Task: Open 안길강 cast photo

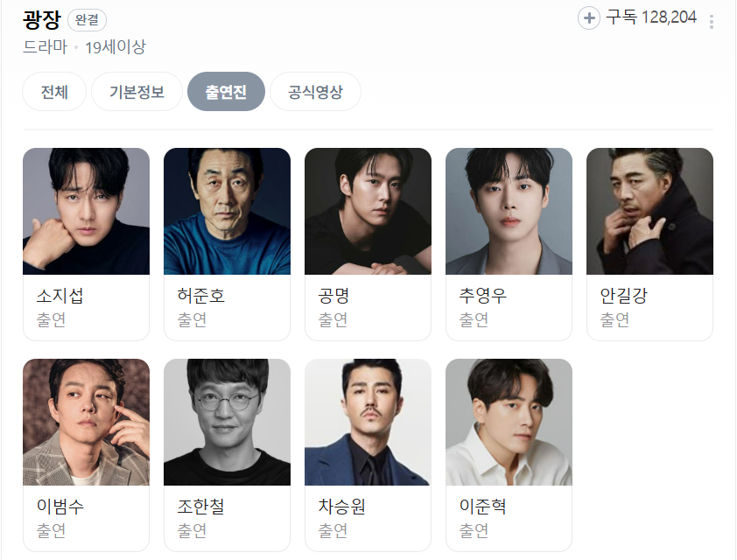Action: [x=650, y=212]
